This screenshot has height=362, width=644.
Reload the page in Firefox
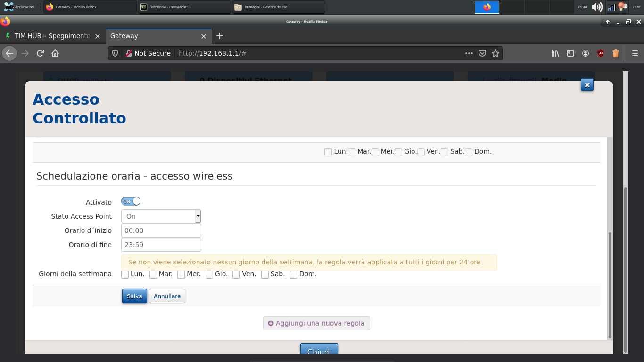click(x=40, y=53)
